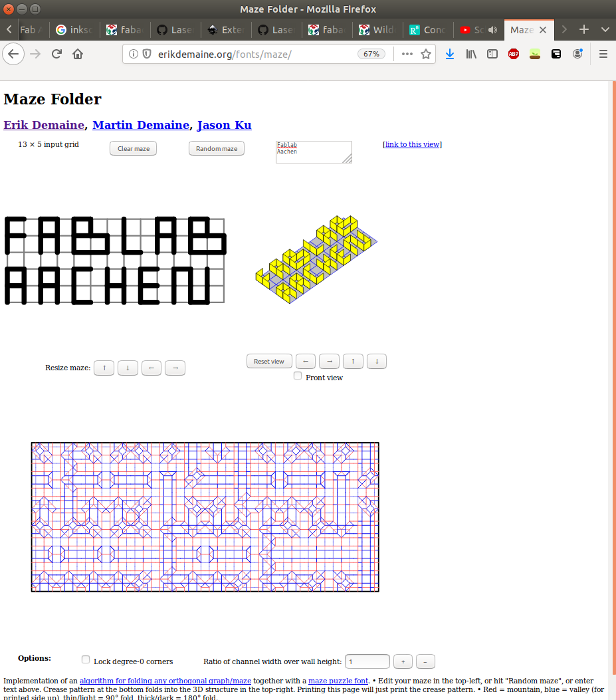
Task: Open tracking protection shield icon
Action: click(x=146, y=54)
